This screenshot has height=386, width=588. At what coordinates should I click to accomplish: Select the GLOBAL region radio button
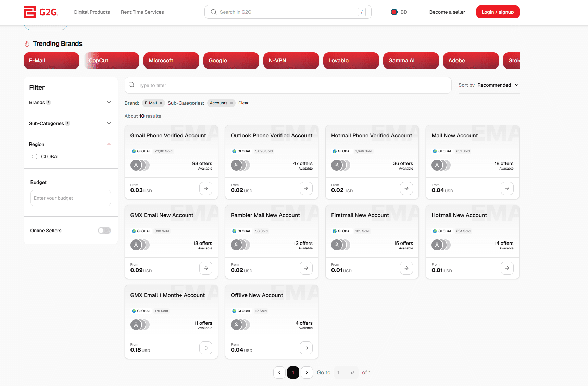35,157
